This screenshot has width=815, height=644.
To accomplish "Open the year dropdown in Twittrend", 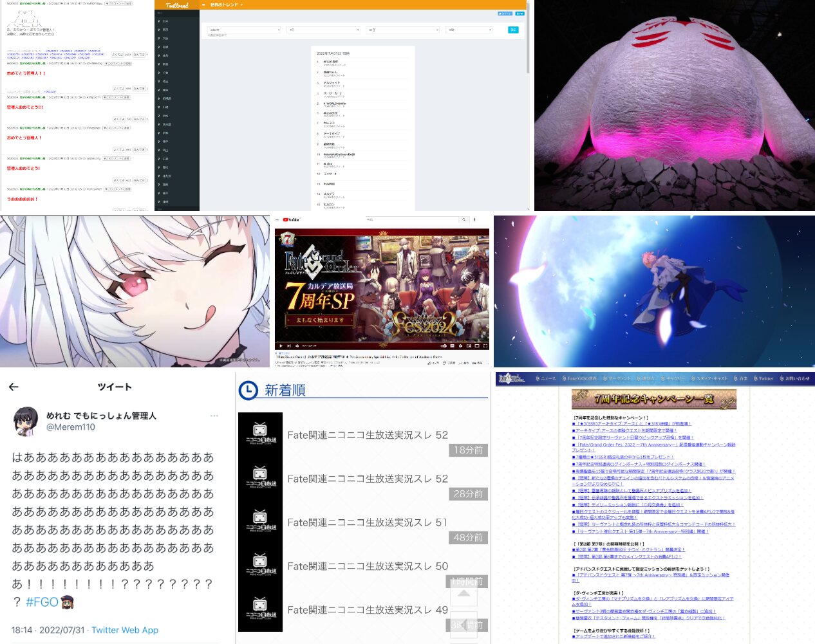I will pos(244,30).
